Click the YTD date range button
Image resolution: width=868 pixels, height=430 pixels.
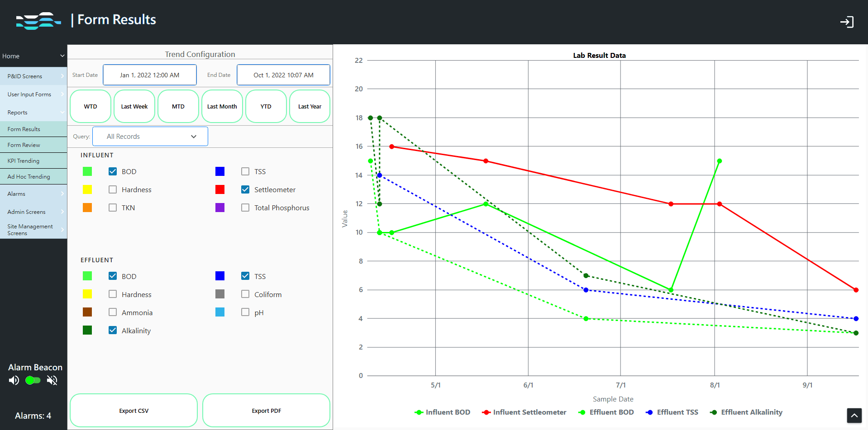point(266,106)
